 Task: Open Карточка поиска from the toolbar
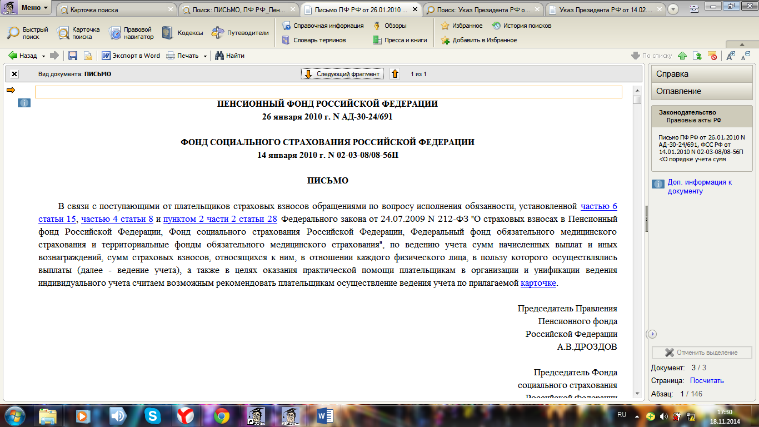click(x=78, y=33)
